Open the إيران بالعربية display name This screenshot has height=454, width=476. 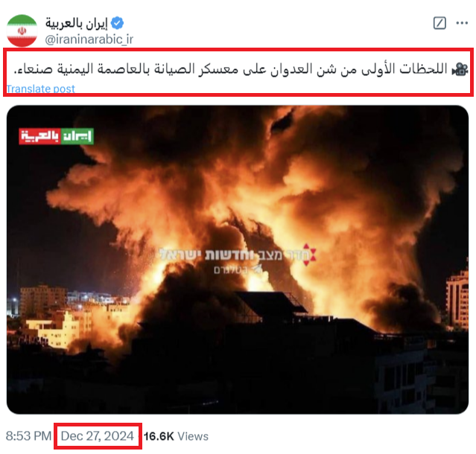[77, 23]
